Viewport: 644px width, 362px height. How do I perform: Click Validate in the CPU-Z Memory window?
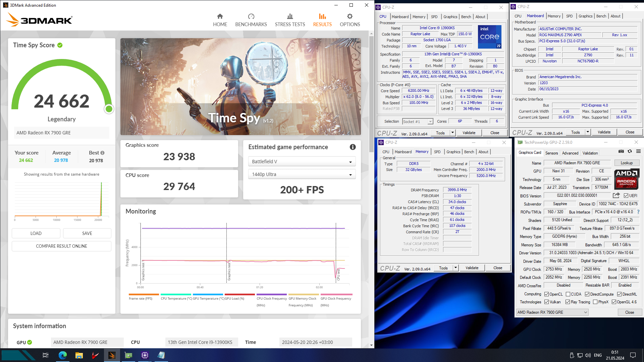(x=472, y=268)
